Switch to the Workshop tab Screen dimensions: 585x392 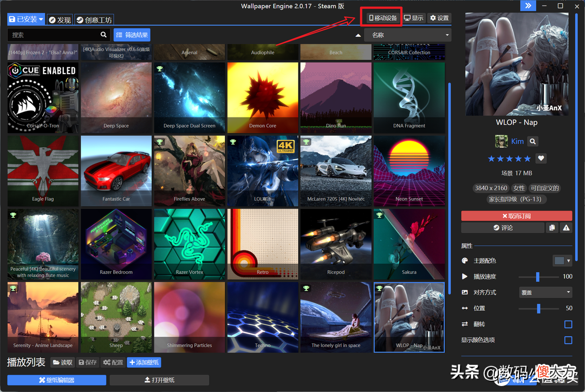(94, 20)
